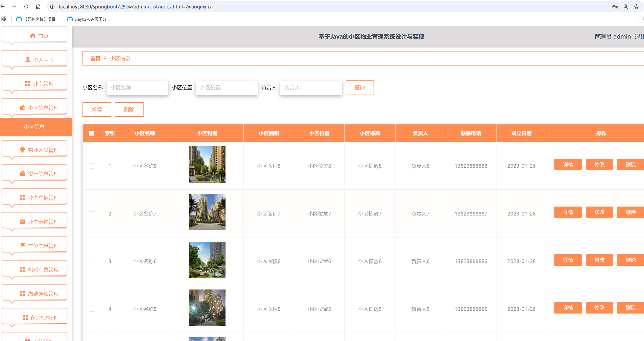
Task: Check the row checkbox for 小区名称6
Action: point(92,261)
